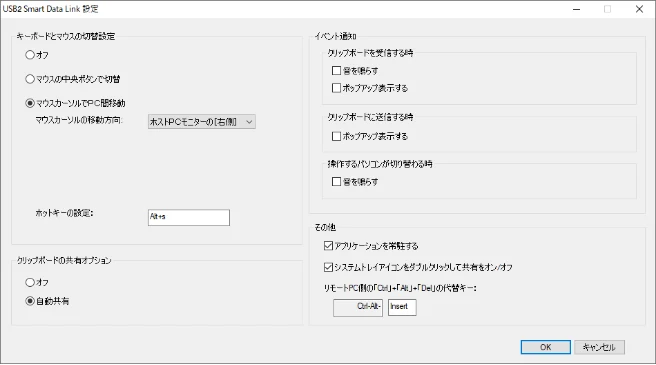
Task: Click the Insert substitute key field
Action: (402, 307)
